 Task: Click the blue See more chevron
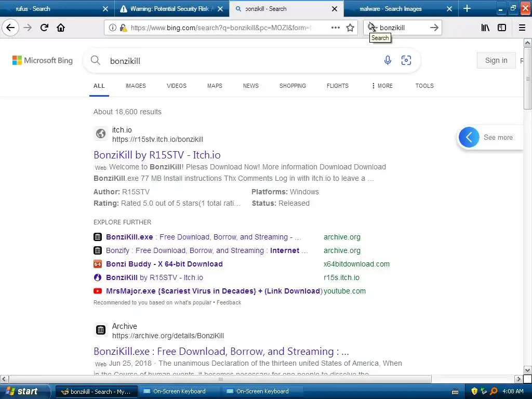[x=469, y=137]
